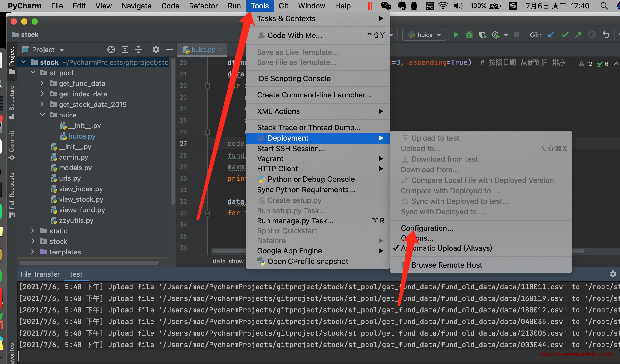The width and height of the screenshot is (620, 364).
Task: Click Wi-Fi icon in menu bar
Action: [x=443, y=6]
